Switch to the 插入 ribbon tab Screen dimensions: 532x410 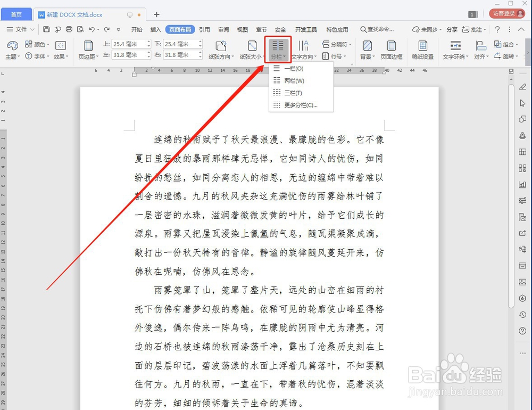pyautogui.click(x=155, y=29)
